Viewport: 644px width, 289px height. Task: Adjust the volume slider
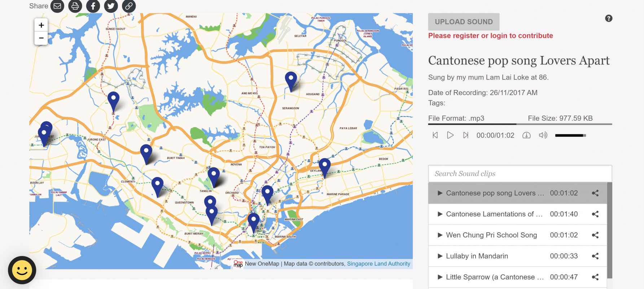570,135
